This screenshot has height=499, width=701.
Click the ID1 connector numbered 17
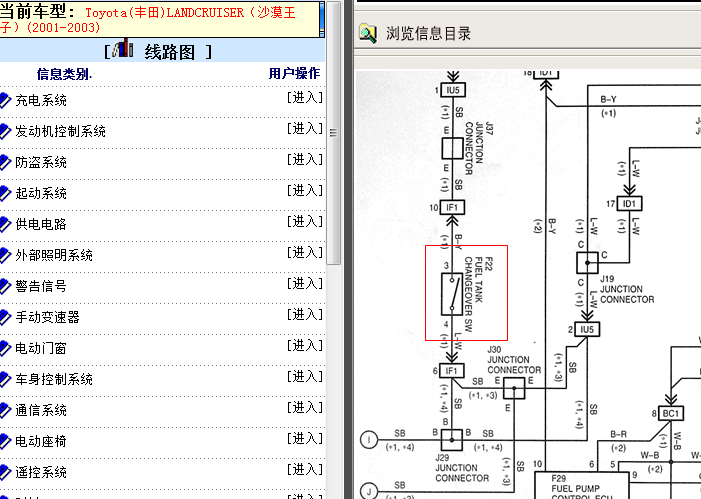click(629, 204)
